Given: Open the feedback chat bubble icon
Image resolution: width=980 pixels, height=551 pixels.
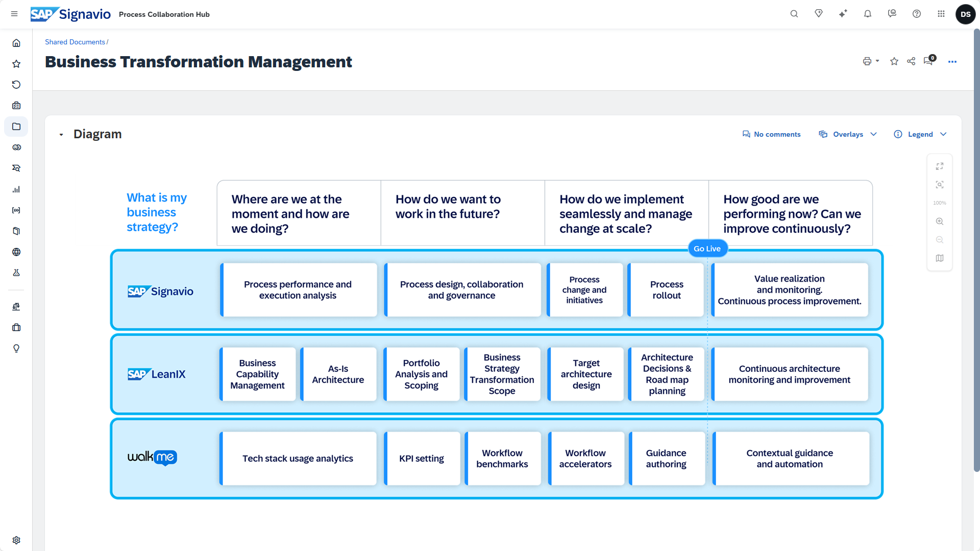Looking at the screenshot, I should click(892, 14).
